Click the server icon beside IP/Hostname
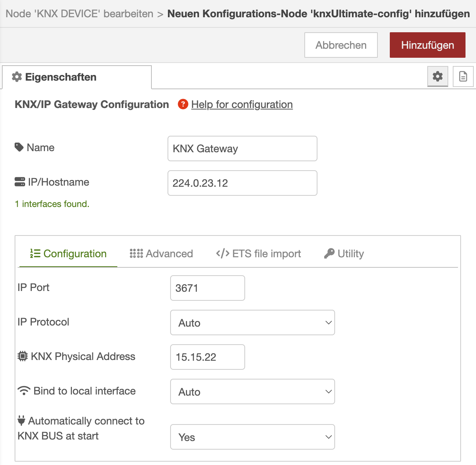 (x=20, y=182)
